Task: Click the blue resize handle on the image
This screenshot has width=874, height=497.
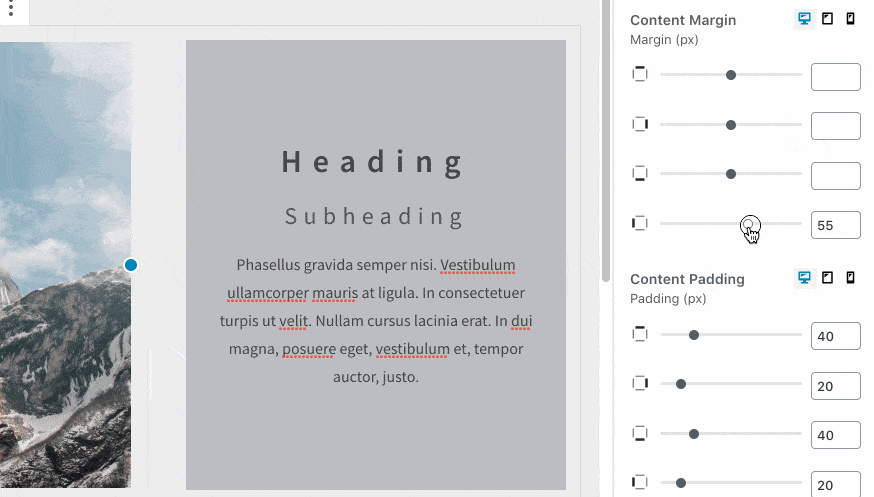Action: tap(131, 265)
